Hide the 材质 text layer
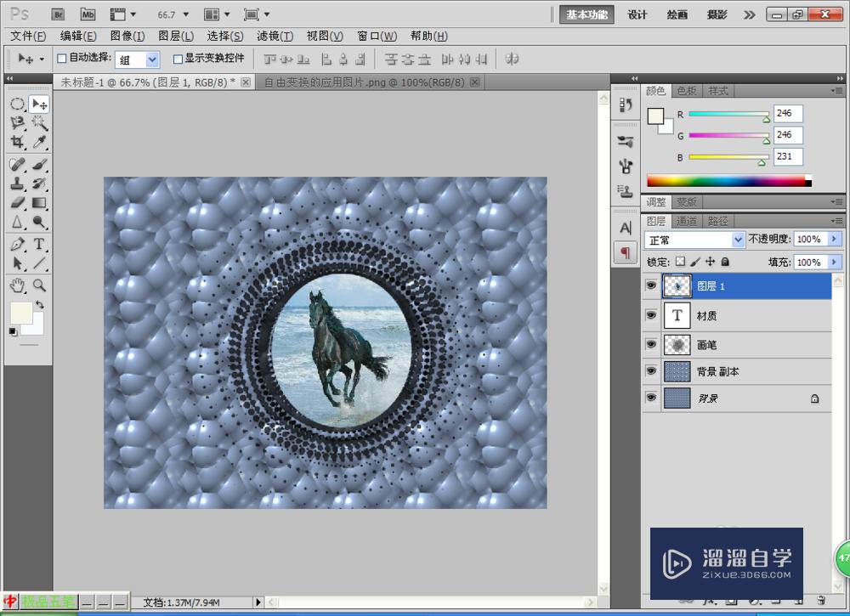Image resolution: width=850 pixels, height=616 pixels. click(x=651, y=315)
